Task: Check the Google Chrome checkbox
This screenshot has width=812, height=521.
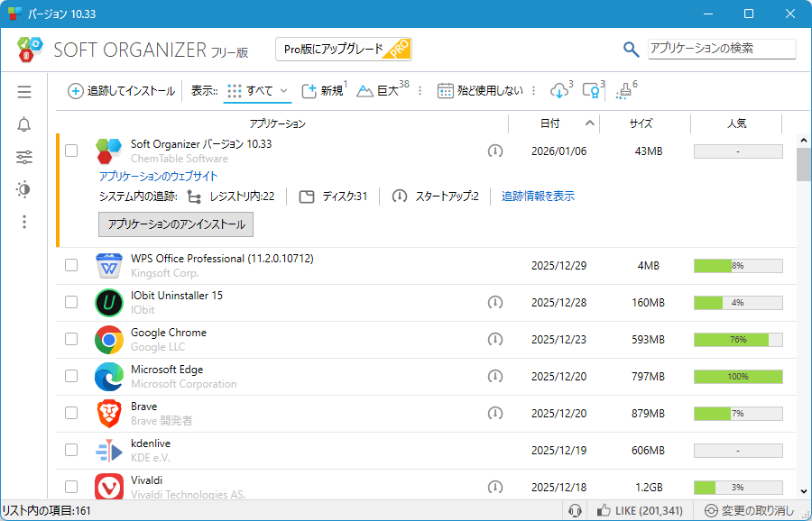Action: point(71,339)
